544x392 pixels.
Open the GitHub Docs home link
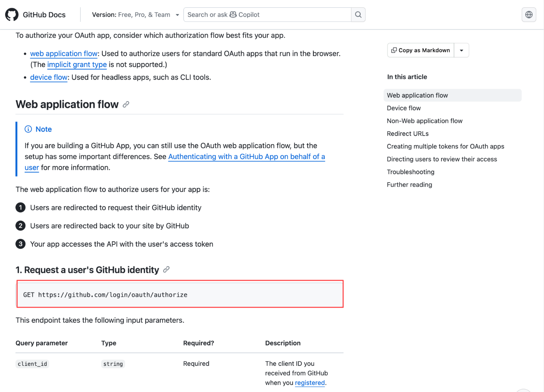[x=44, y=15]
